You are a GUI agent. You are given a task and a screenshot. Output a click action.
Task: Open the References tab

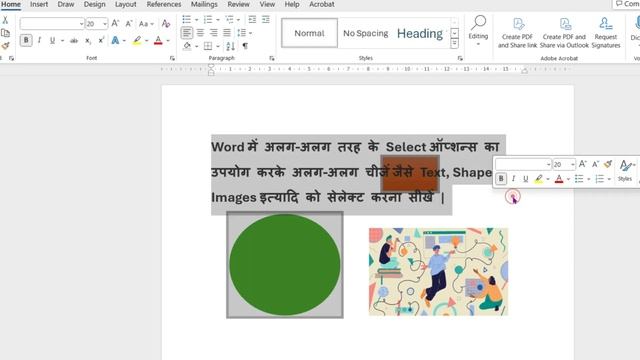[164, 4]
